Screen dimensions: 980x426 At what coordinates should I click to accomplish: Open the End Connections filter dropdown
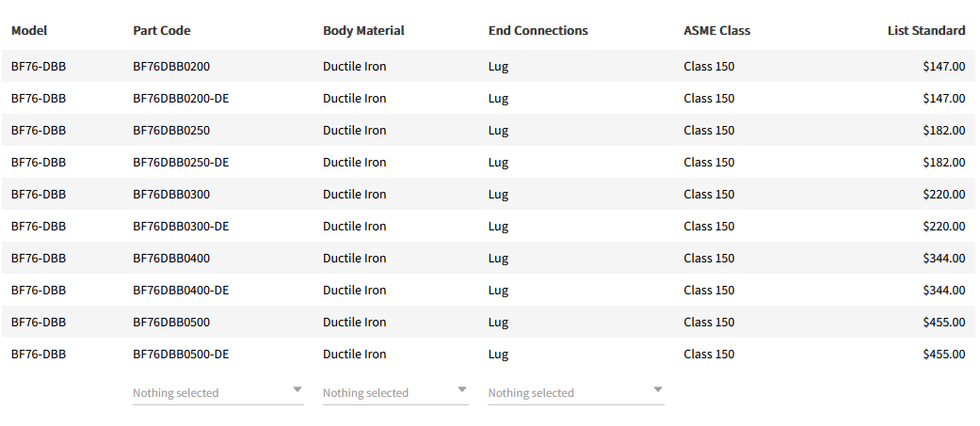(x=575, y=393)
